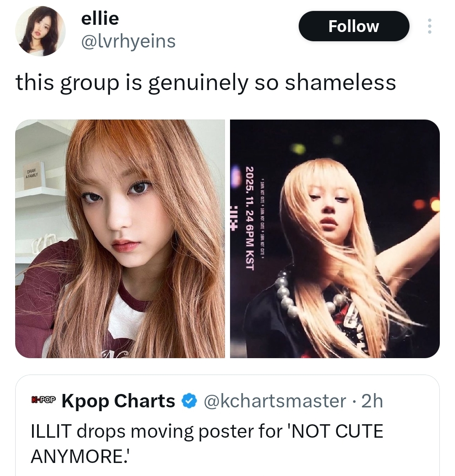The width and height of the screenshot is (455, 476).
Task: Open the left selfie photo
Action: click(120, 239)
